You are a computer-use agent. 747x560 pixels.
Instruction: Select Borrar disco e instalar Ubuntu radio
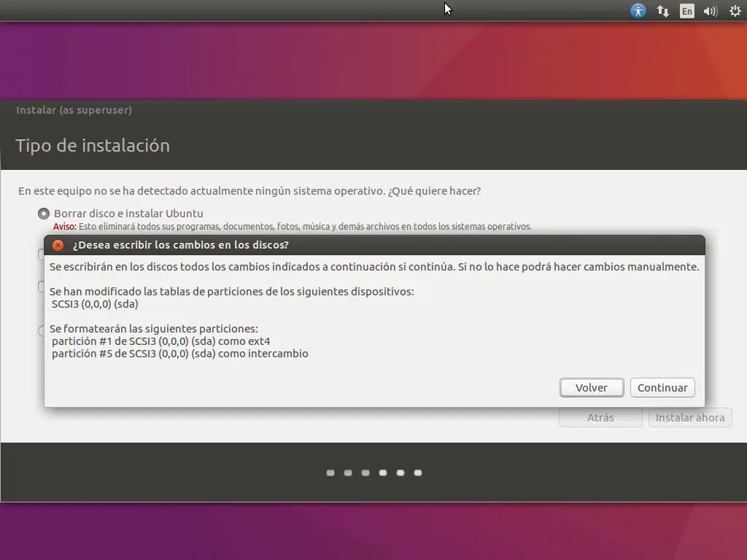coord(44,214)
